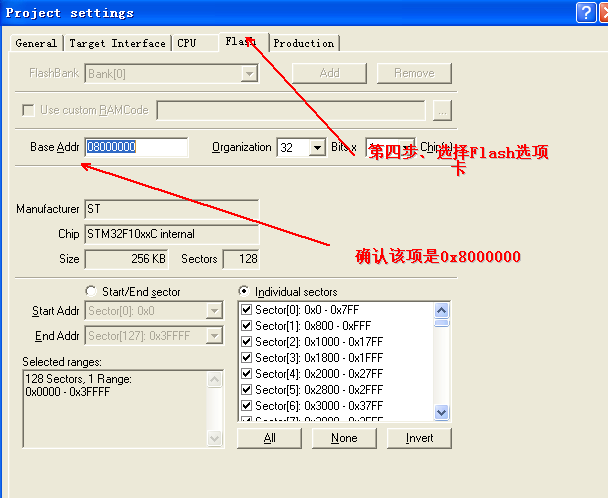Click the 128 Sectors, 1 Range text
Viewport: 608px width, 498px height.
pyautogui.click(x=78, y=379)
